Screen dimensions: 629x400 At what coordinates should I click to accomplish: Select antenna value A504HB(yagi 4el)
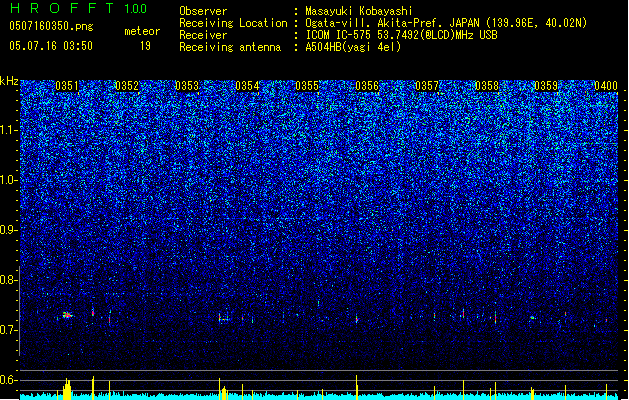tap(353, 47)
